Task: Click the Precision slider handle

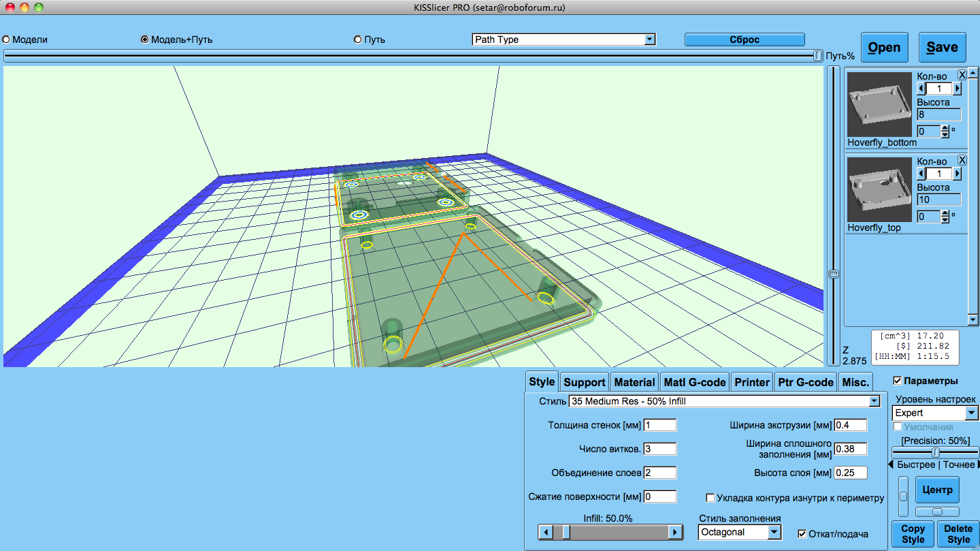Action: [x=936, y=452]
